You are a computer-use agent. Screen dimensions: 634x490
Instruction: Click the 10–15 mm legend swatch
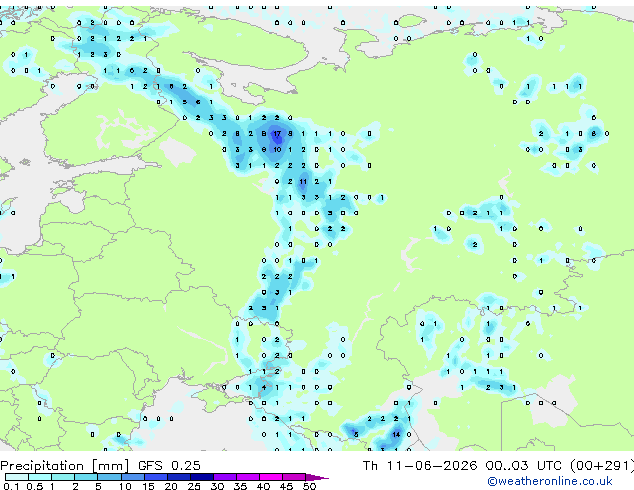132,477
